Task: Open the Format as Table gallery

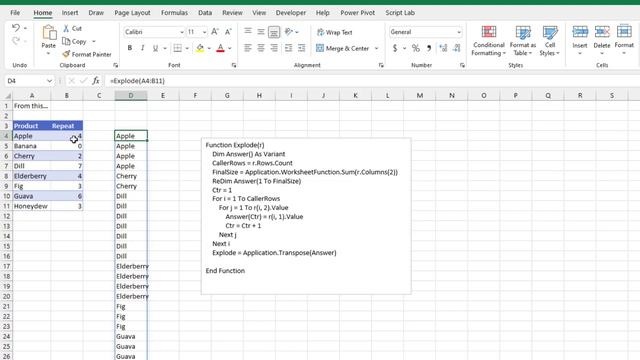Action: 523,40
